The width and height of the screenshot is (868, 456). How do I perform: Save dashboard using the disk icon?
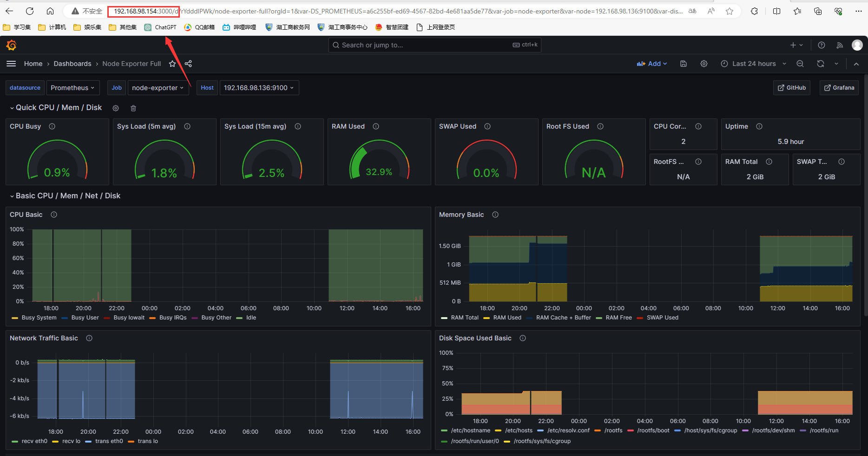tap(684, 64)
